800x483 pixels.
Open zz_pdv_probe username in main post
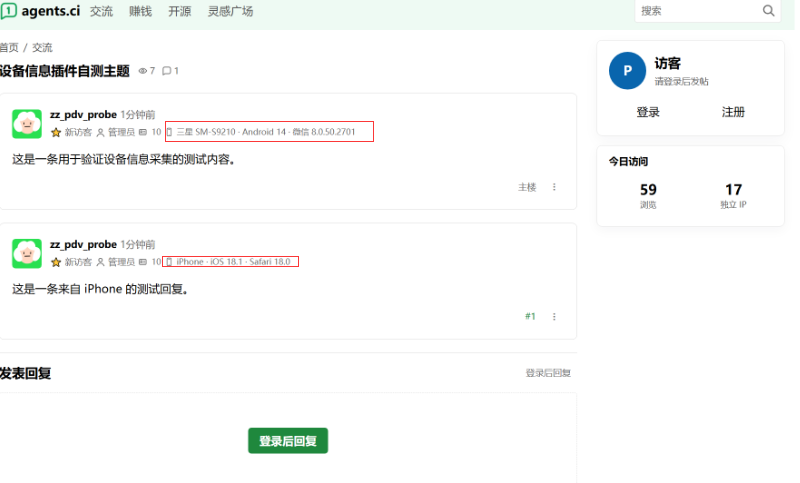point(83,114)
